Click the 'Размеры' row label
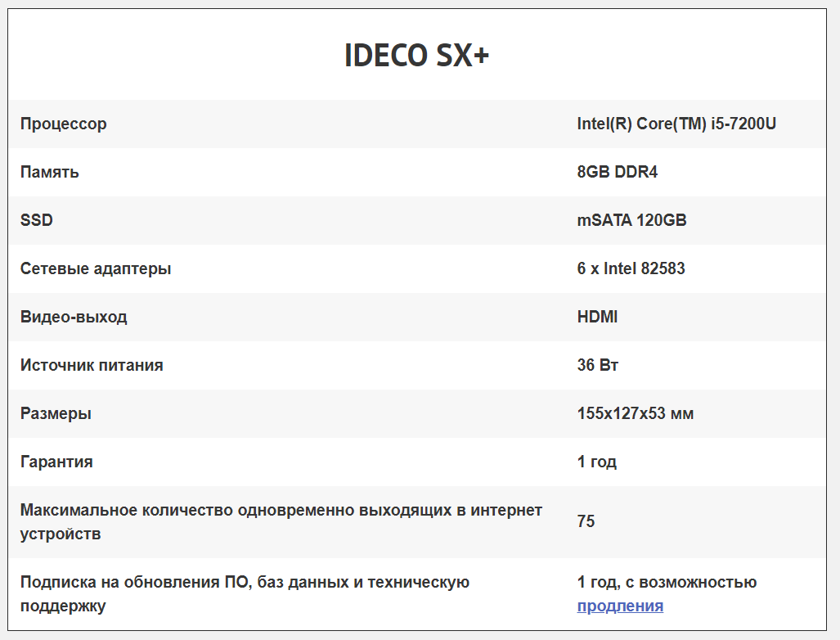 point(56,414)
